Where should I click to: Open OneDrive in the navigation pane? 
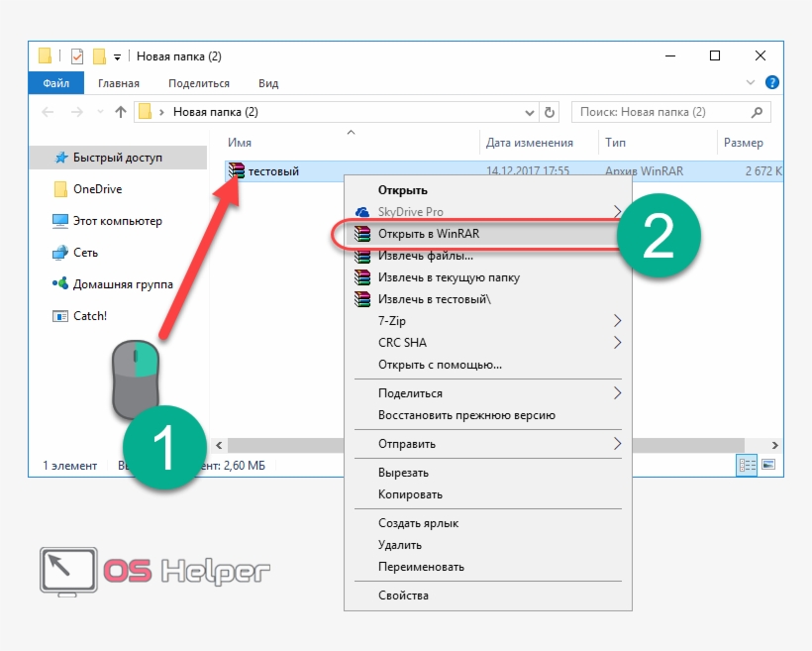[x=97, y=189]
